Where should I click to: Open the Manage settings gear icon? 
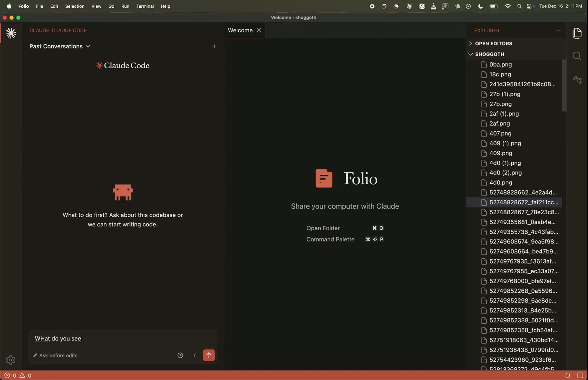click(11, 360)
